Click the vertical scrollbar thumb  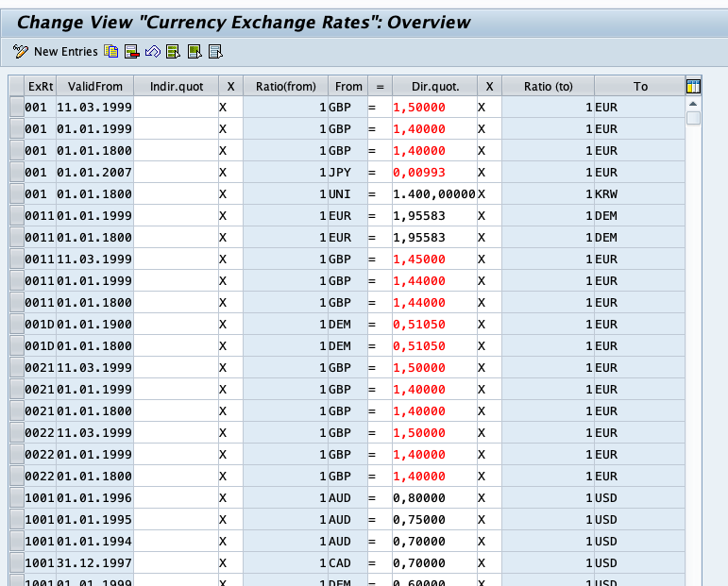[x=693, y=118]
